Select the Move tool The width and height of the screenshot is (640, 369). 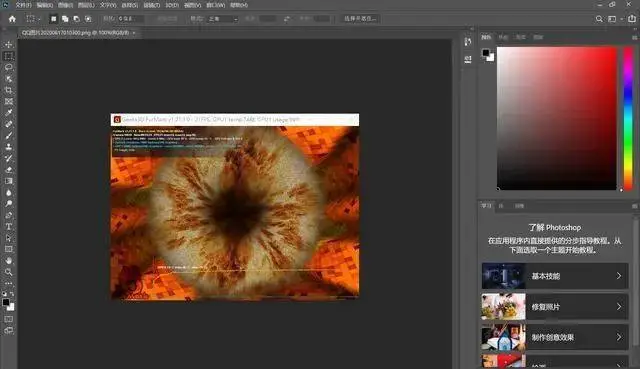pos(9,44)
